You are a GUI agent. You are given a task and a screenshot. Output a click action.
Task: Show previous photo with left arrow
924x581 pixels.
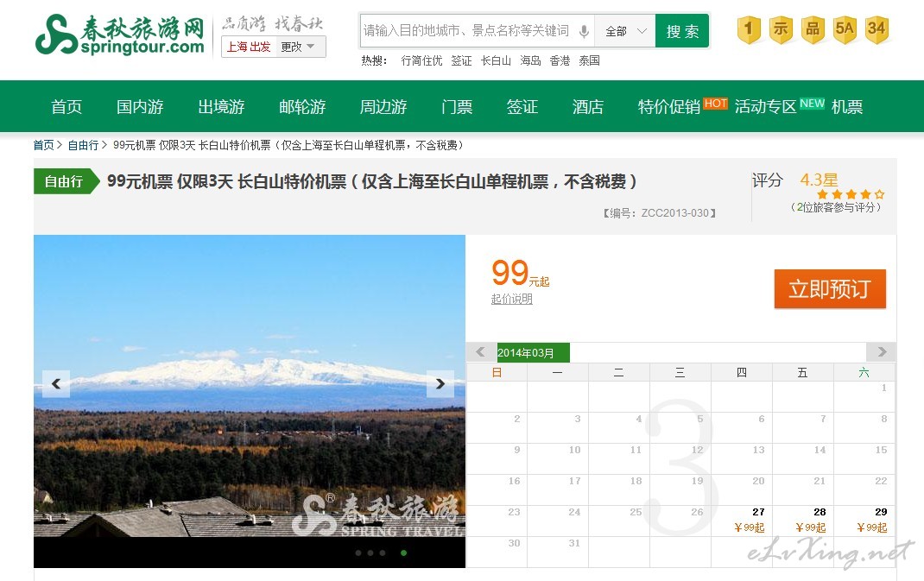coord(56,383)
